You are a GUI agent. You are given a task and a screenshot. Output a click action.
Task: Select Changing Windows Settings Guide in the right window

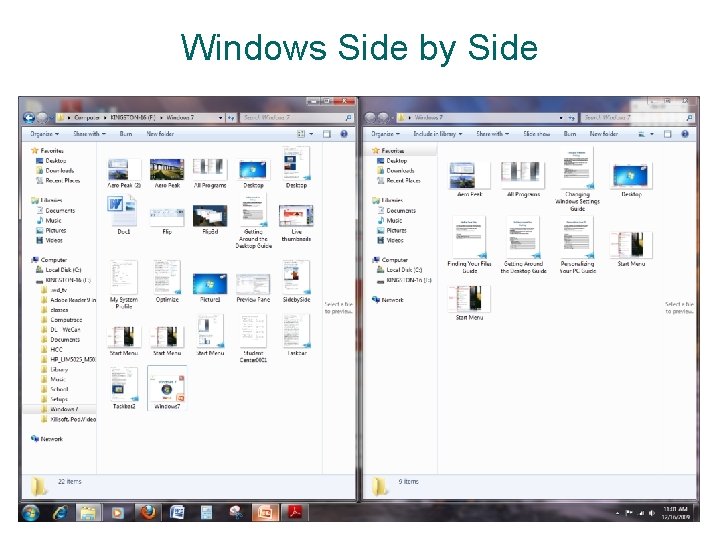[577, 180]
